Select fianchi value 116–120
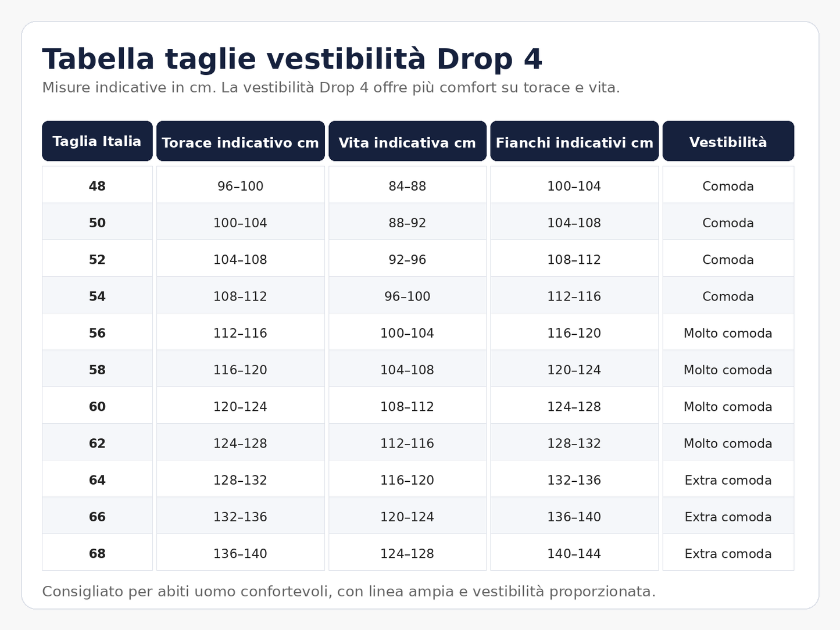The width and height of the screenshot is (840, 630). tap(574, 333)
